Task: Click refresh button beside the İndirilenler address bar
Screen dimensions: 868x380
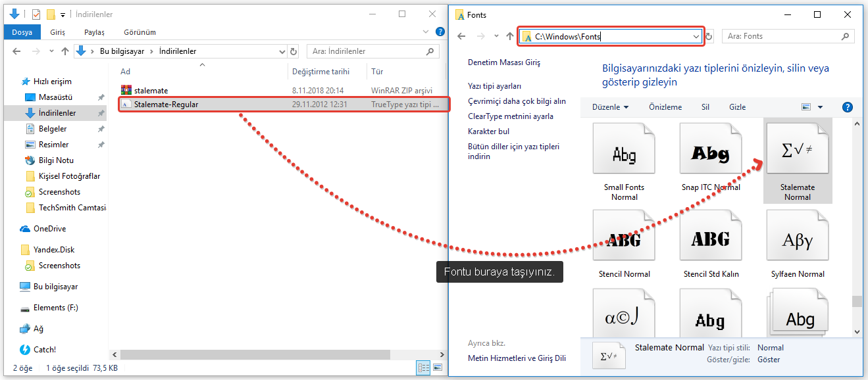Action: pos(294,51)
